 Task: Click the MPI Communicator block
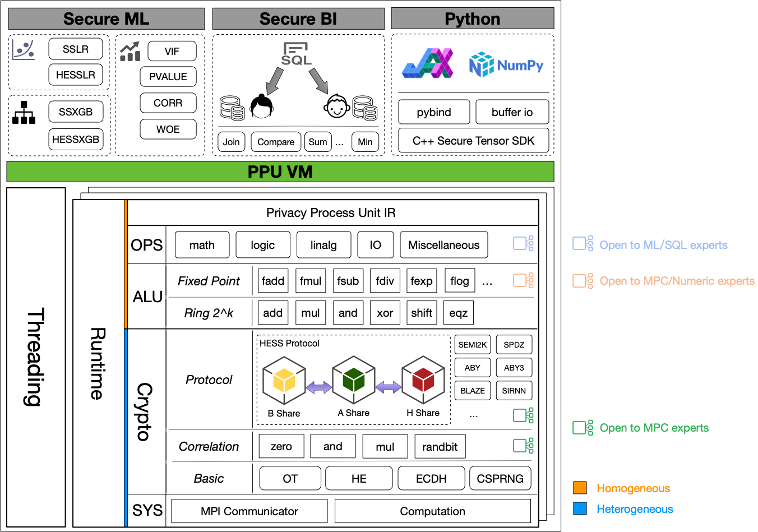(249, 511)
